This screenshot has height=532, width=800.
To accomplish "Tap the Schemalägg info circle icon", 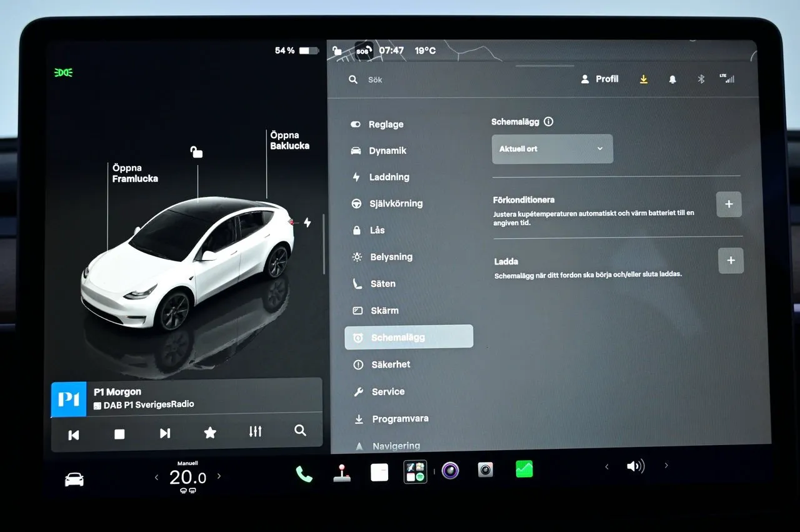I will (549, 122).
